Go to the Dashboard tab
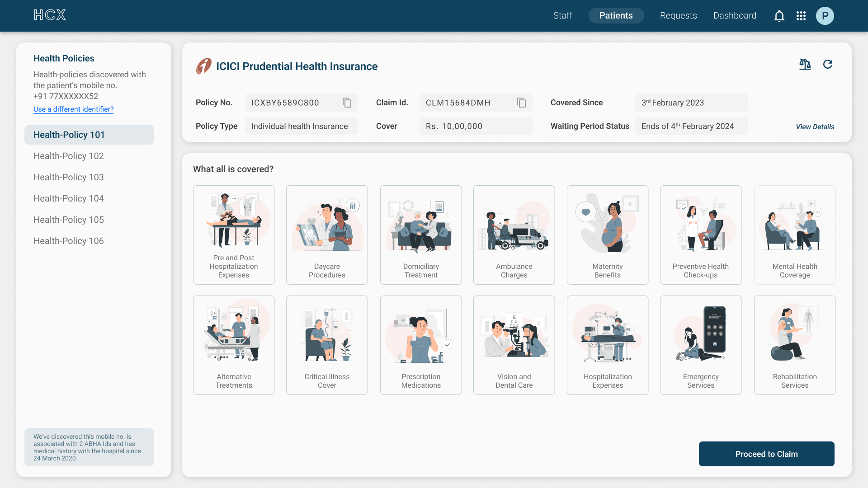 click(x=735, y=15)
